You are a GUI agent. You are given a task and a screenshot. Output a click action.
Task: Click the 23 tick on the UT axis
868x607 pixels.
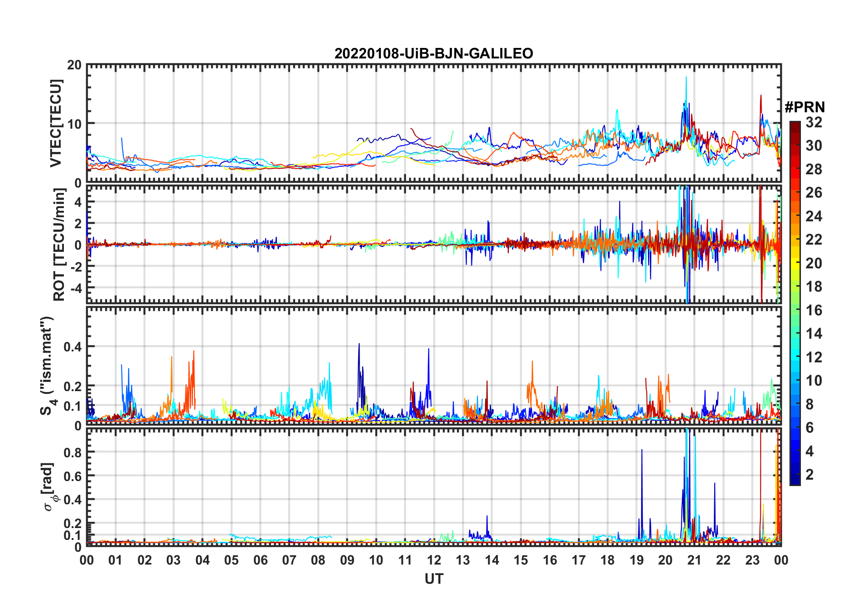coord(752,560)
